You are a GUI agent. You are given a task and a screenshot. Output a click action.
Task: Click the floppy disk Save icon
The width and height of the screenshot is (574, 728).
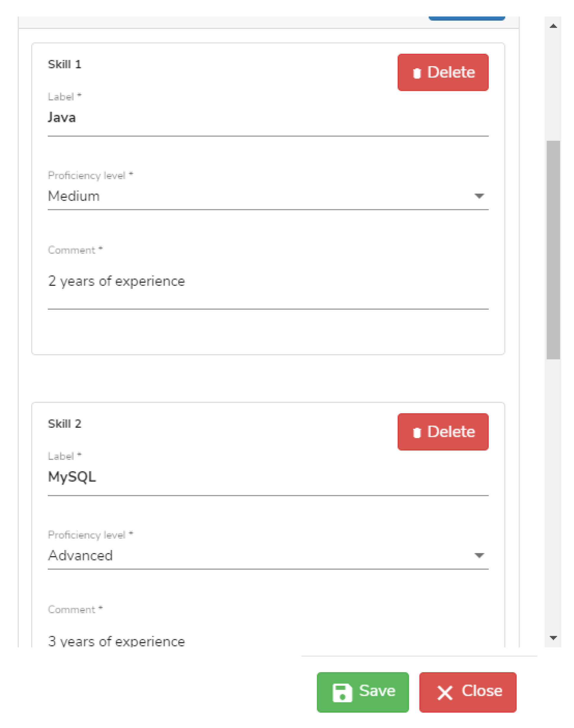(342, 693)
